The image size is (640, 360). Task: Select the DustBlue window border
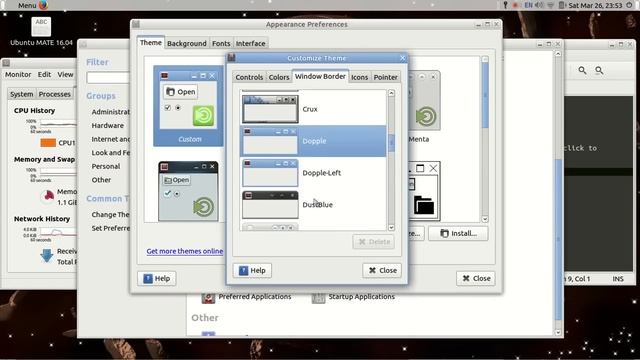(x=313, y=204)
